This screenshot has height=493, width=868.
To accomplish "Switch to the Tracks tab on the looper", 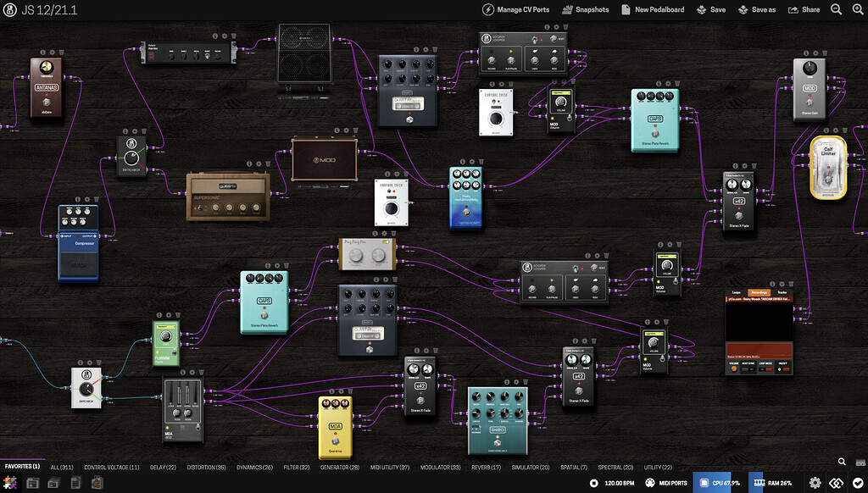I will click(782, 292).
